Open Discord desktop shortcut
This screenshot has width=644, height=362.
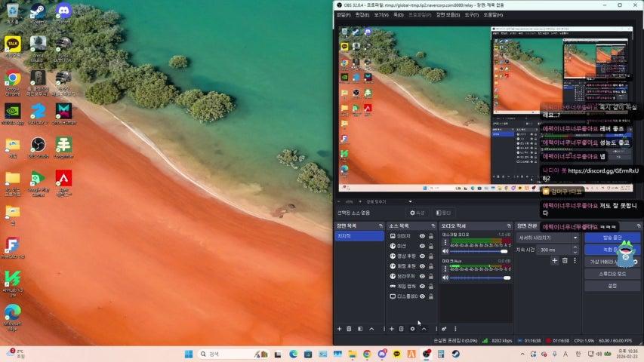[x=63, y=11]
